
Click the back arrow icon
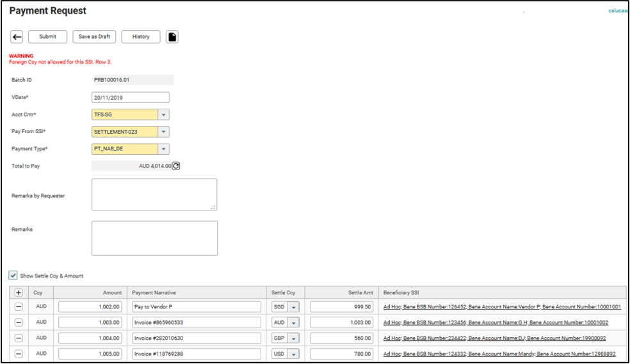[x=17, y=37]
